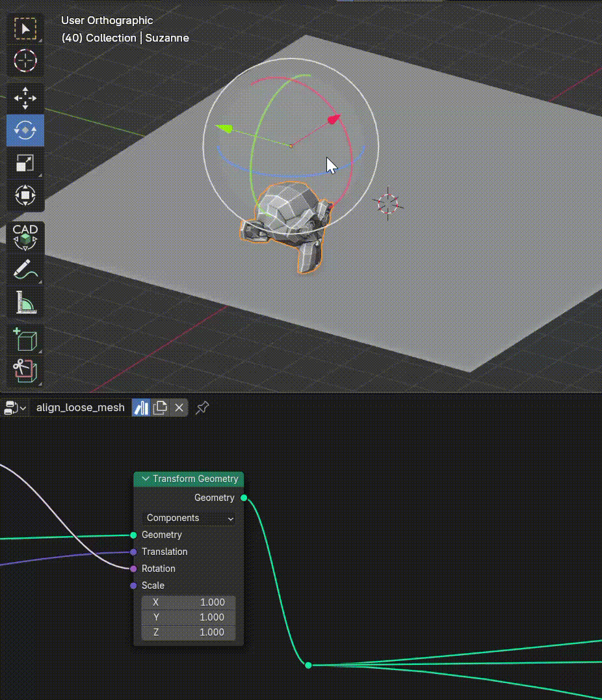Open the node tree browse dropdown
602x700 pixels.
point(15,408)
